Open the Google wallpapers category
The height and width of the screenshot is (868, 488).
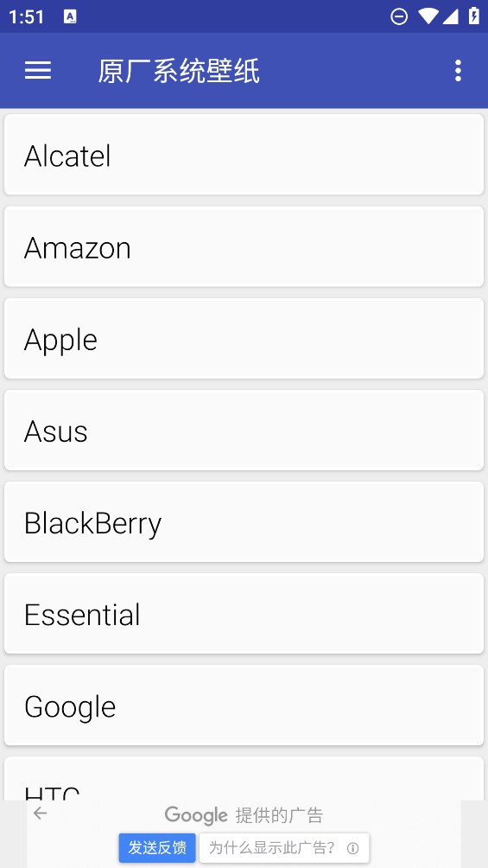[244, 705]
